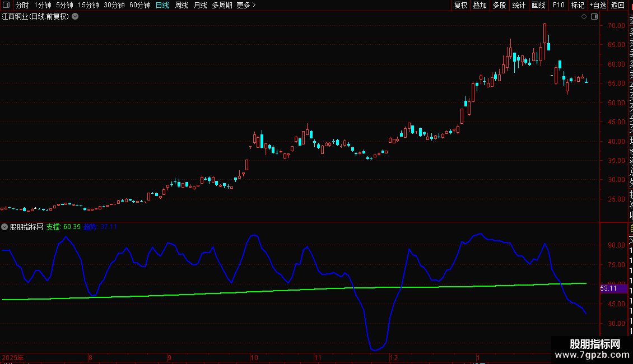
Task: Open the 复权 adjustment menu
Action: (460, 5)
